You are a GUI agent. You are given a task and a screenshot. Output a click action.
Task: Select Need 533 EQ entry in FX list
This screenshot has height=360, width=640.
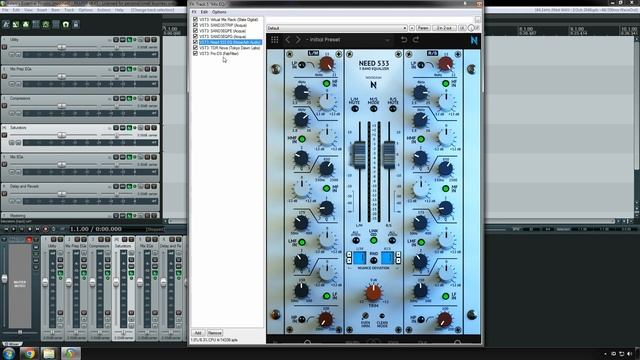pos(230,42)
